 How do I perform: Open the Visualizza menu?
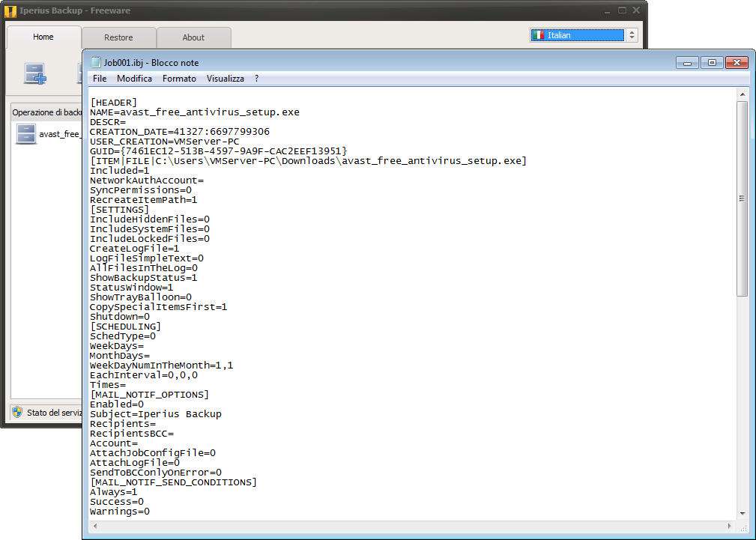coord(226,79)
